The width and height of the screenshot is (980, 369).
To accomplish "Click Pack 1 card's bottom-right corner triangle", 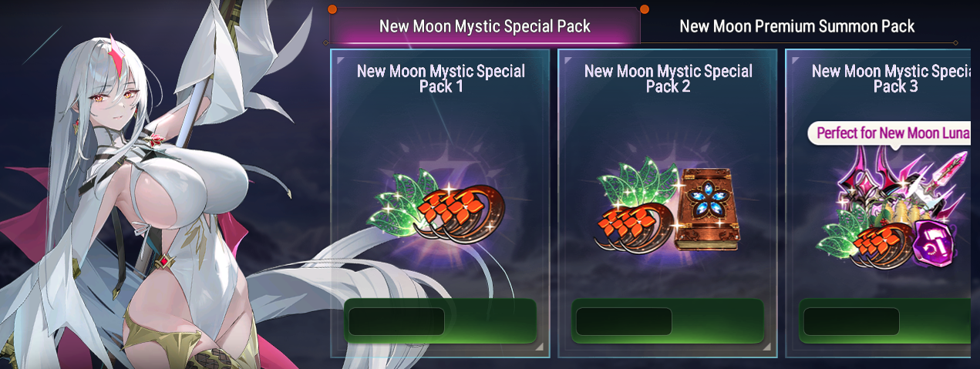I will click(x=542, y=351).
